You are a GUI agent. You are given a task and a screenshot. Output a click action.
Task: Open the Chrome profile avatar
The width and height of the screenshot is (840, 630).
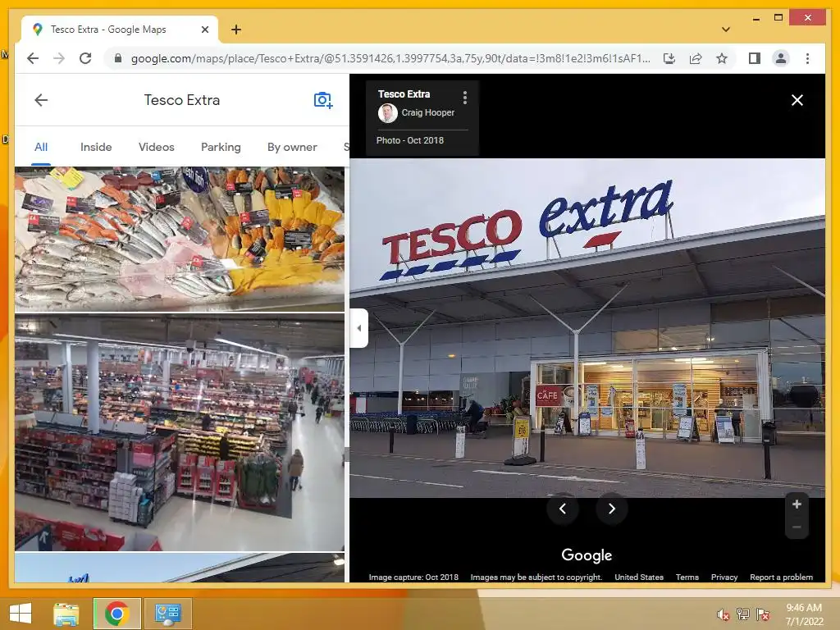781,58
